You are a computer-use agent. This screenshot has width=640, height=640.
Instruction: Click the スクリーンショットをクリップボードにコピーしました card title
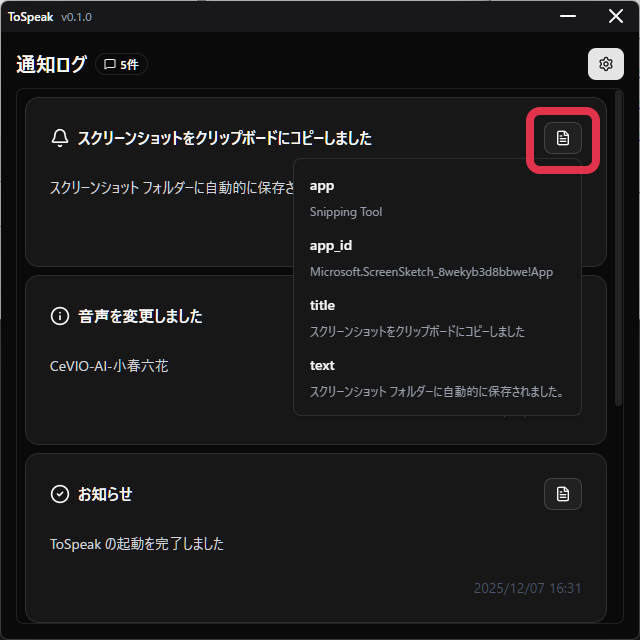(225, 138)
